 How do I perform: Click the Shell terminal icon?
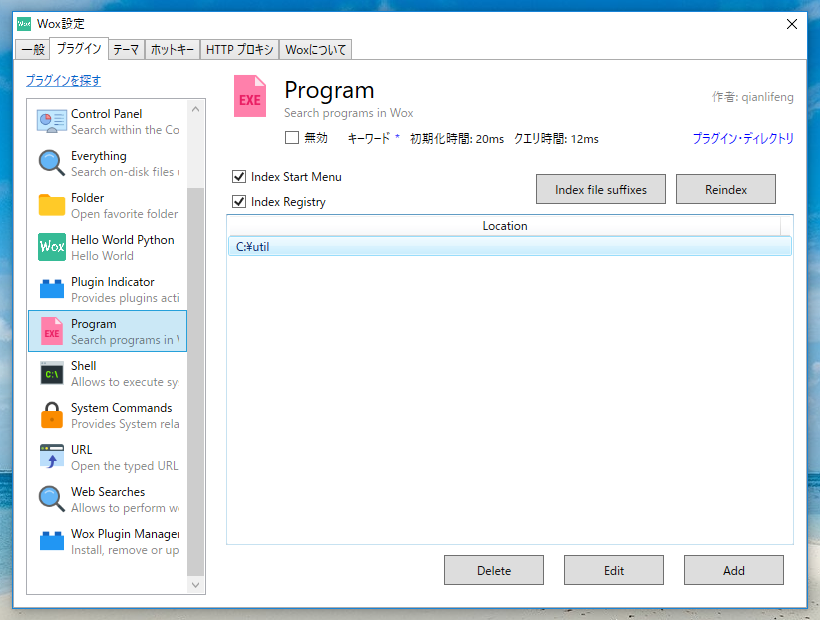coord(52,373)
